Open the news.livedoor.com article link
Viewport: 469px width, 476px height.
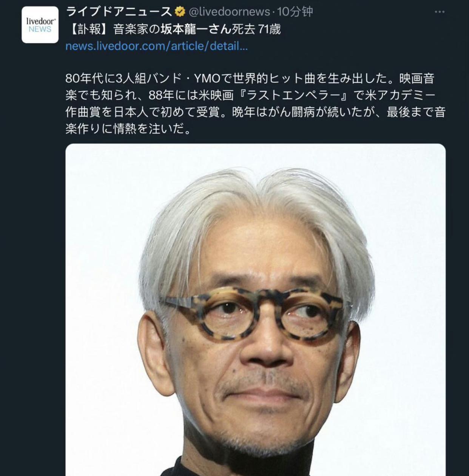[x=157, y=46]
